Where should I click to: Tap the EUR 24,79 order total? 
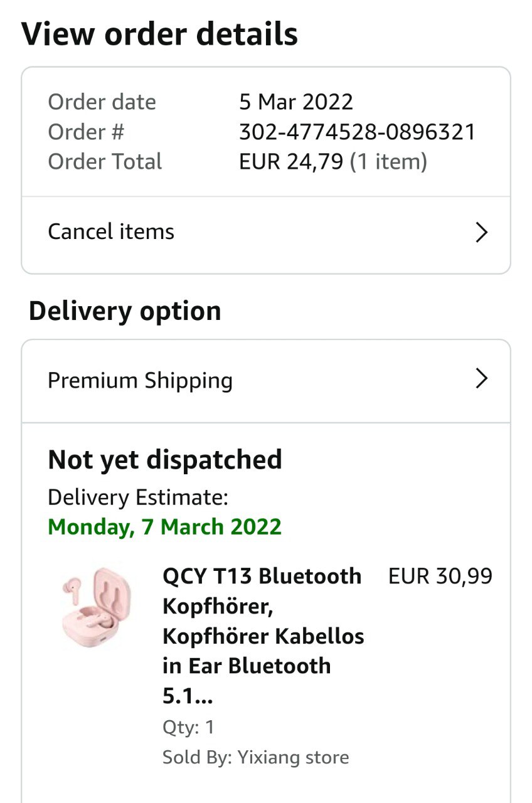[x=291, y=162]
